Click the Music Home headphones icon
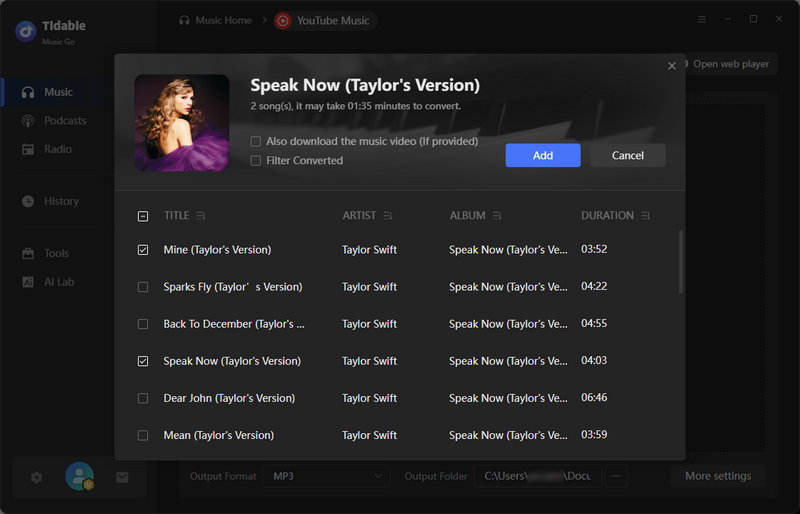This screenshot has width=800, height=514. [x=184, y=20]
